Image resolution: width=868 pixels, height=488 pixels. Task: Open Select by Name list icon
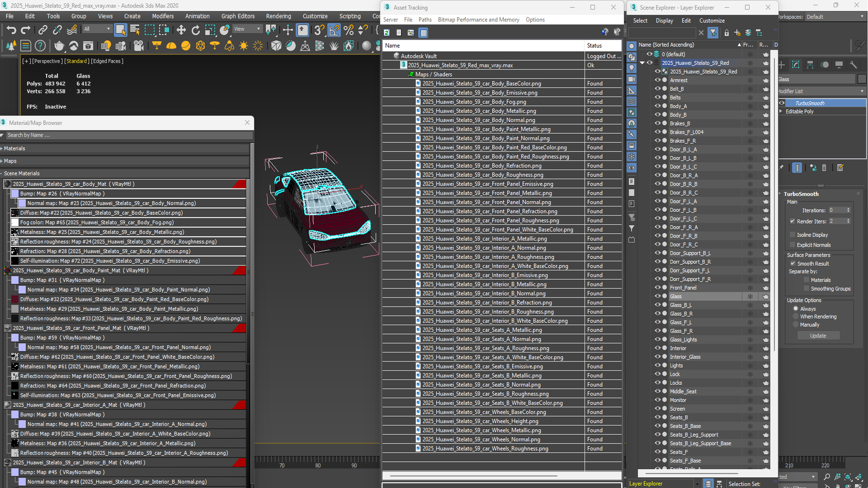(135, 30)
